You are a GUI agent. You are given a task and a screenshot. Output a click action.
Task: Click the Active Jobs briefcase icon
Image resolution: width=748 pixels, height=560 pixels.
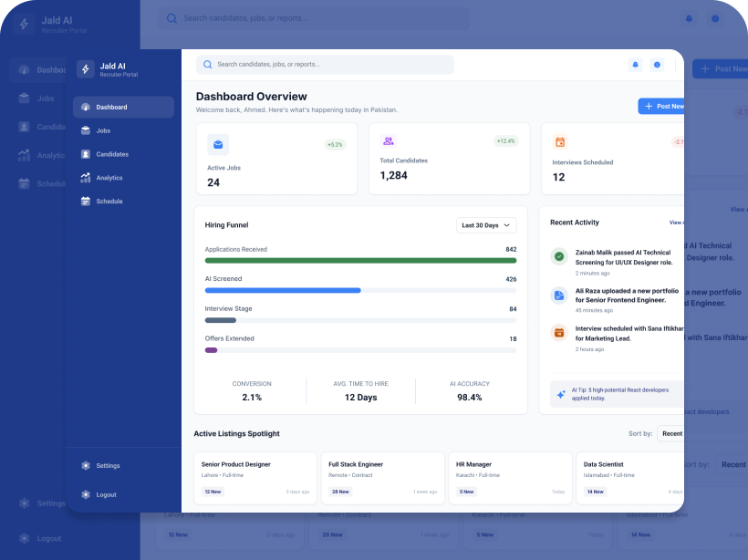(x=218, y=144)
